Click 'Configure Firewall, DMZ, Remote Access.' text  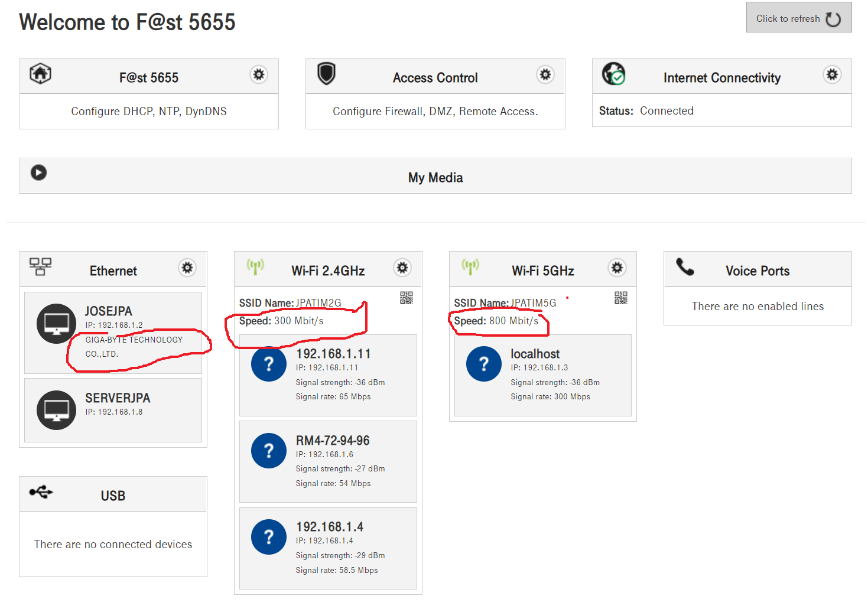tap(435, 112)
